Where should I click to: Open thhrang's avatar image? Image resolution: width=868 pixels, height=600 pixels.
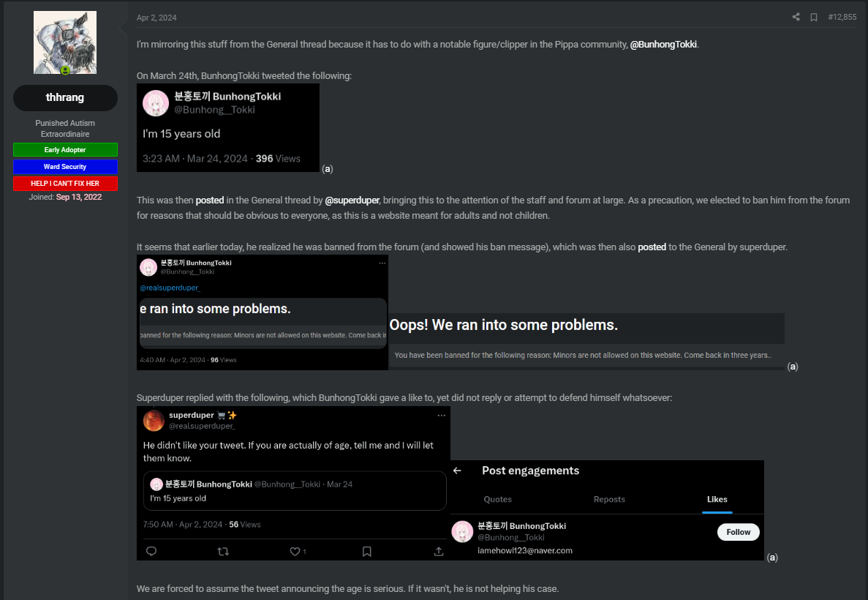click(x=65, y=42)
